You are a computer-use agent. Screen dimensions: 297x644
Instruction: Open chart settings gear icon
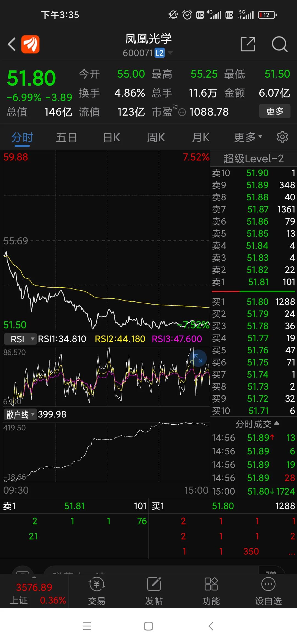pos(282,137)
